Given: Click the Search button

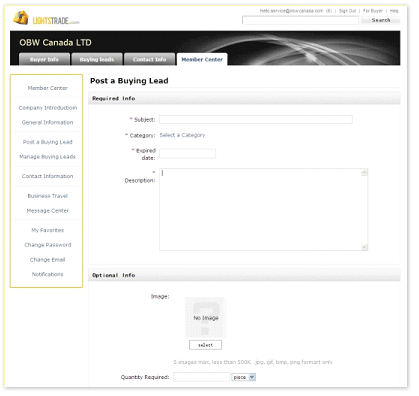Looking at the screenshot, I should click(x=381, y=20).
